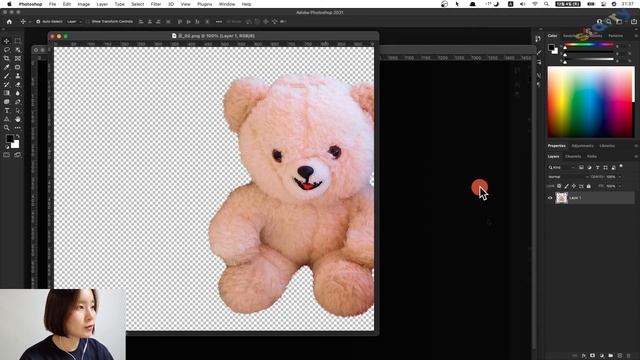Enable the Auto-Select checkbox
640x360 pixels.
point(38,22)
